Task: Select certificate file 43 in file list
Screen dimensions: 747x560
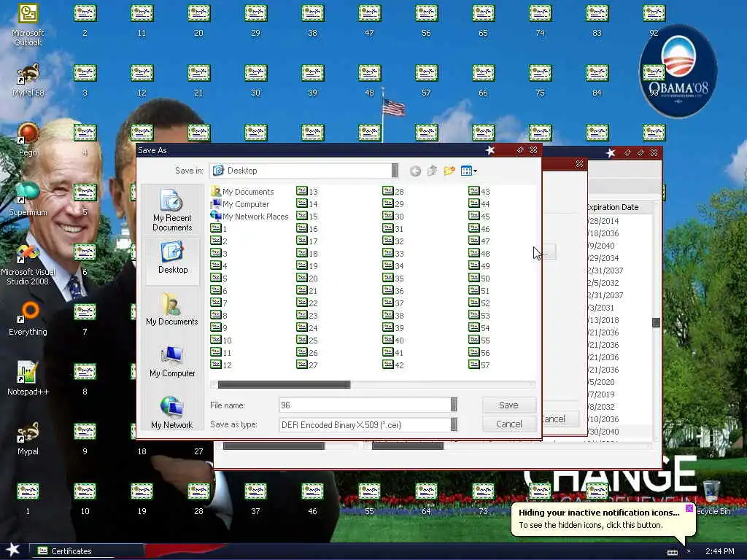Action: coord(479,192)
